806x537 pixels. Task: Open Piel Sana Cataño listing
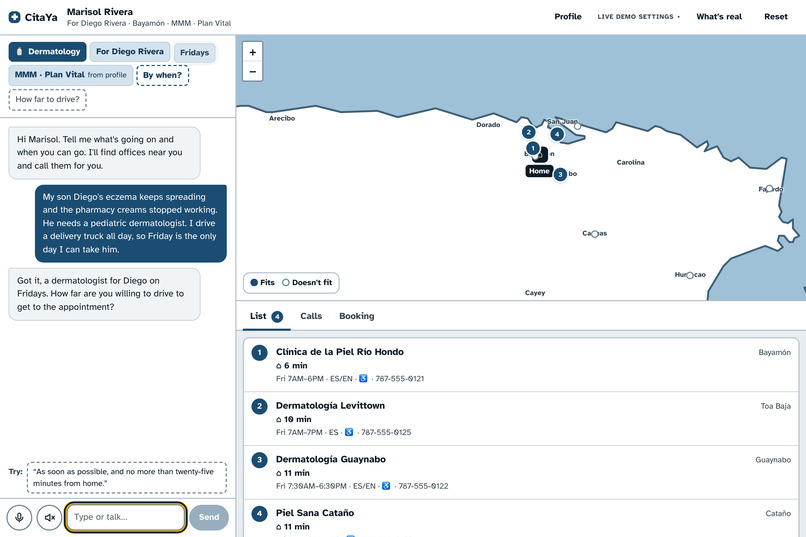pos(521,519)
